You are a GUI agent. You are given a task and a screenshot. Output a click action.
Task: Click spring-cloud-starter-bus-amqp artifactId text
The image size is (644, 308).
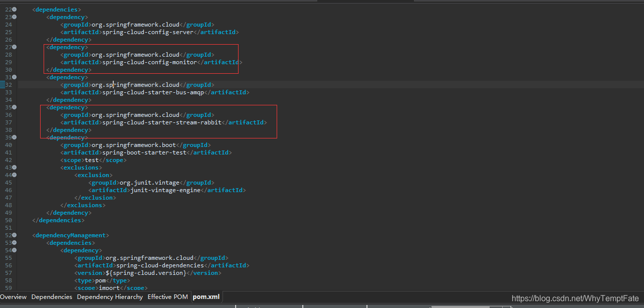152,92
